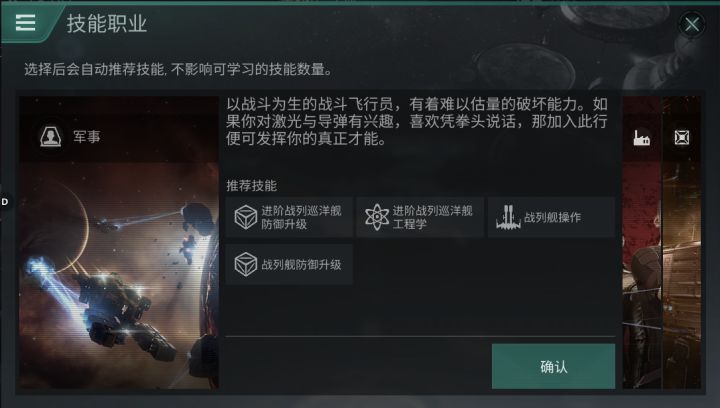The image size is (720, 408).
Task: Click the cube icon of 战列舰防御升级
Action: click(246, 264)
